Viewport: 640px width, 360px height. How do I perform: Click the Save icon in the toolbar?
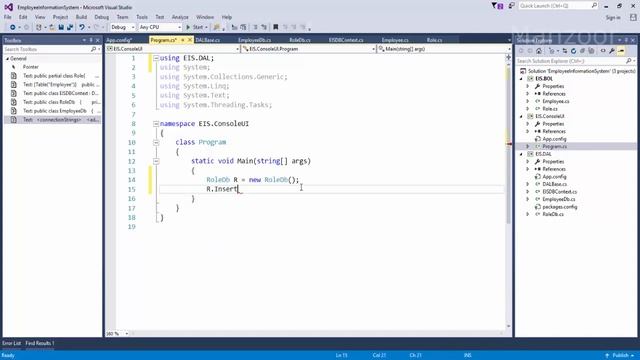point(61,27)
